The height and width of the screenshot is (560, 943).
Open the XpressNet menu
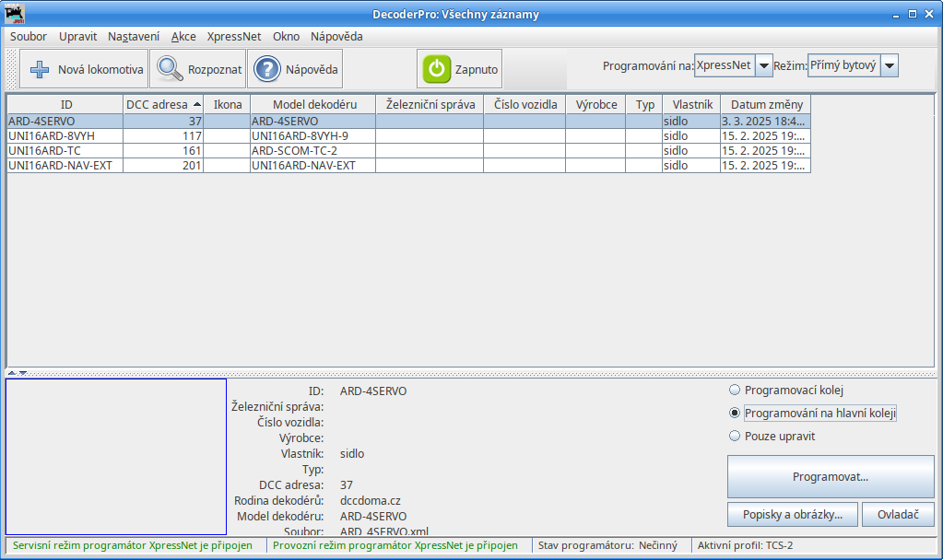[x=234, y=37]
